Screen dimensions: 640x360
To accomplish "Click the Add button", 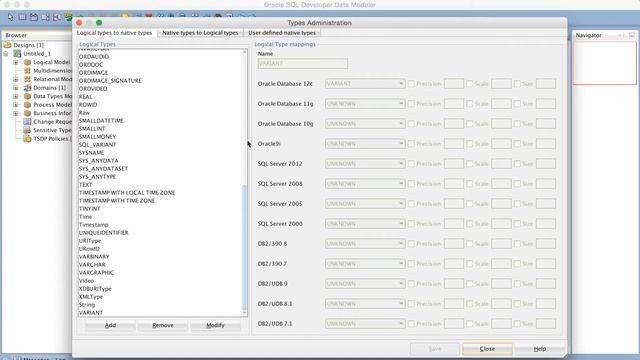I will 110,325.
